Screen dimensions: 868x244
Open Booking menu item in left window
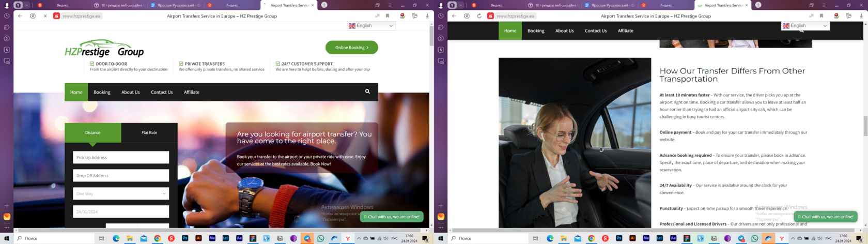click(x=102, y=92)
